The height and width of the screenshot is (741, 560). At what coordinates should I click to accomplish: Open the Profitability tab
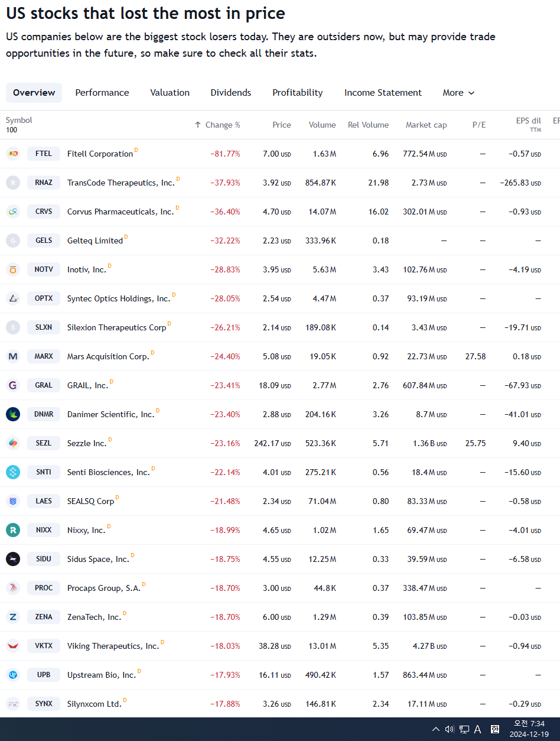pos(298,93)
